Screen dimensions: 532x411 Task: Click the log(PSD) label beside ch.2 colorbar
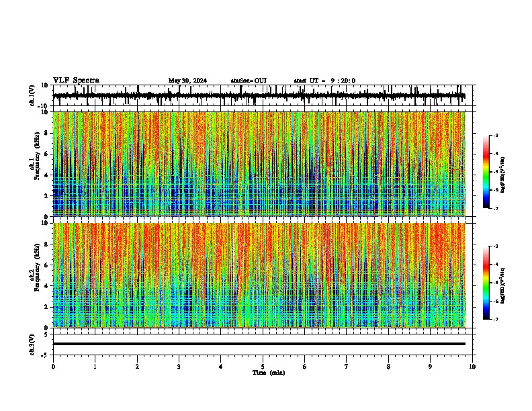point(503,286)
